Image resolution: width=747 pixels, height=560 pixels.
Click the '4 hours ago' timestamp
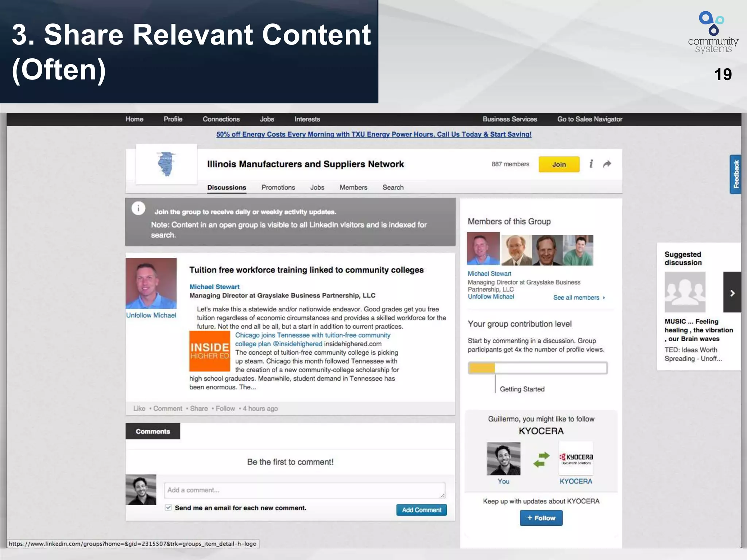pyautogui.click(x=260, y=409)
